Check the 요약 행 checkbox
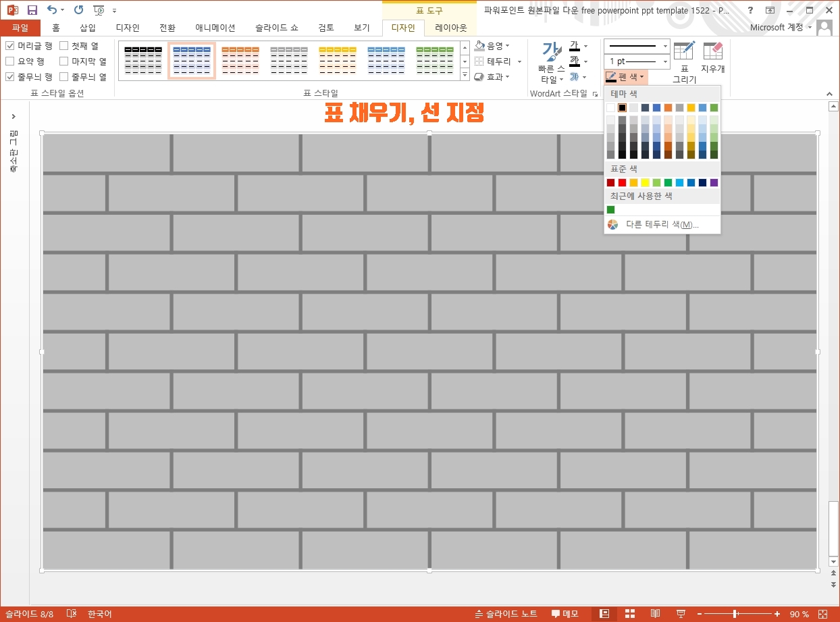Viewport: 840px width, 622px height. pyautogui.click(x=10, y=61)
